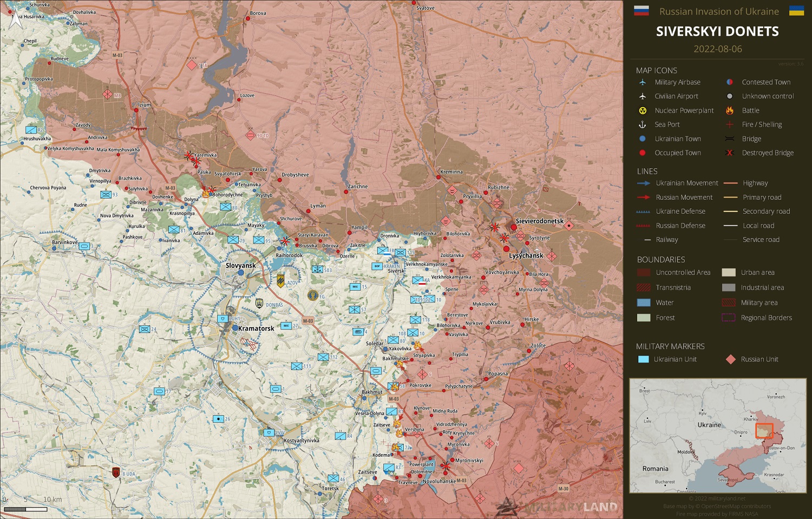Screen dimensions: 812x519
Task: Select the Regional Borders dashed swatch
Action: 729,318
